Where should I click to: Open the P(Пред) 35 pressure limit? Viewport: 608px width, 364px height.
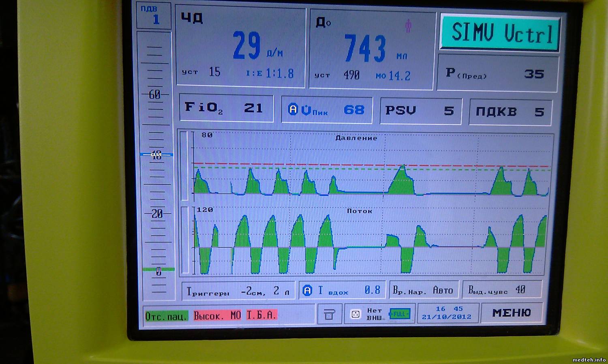[498, 74]
